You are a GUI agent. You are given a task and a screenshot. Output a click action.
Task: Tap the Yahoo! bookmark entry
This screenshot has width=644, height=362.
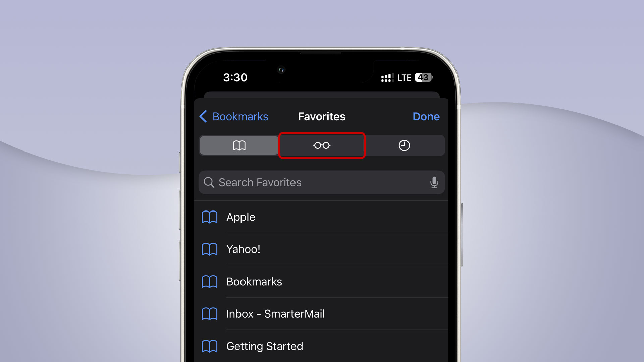pos(322,249)
